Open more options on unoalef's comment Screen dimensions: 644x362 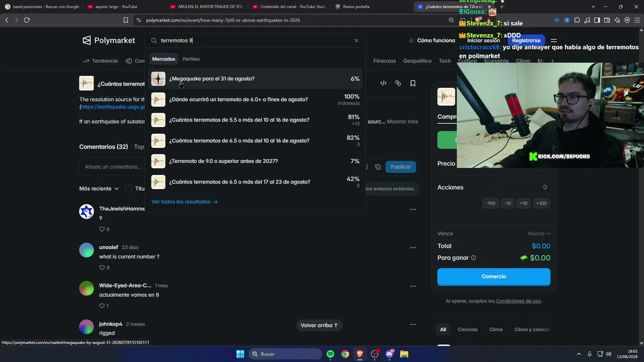pyautogui.click(x=413, y=247)
